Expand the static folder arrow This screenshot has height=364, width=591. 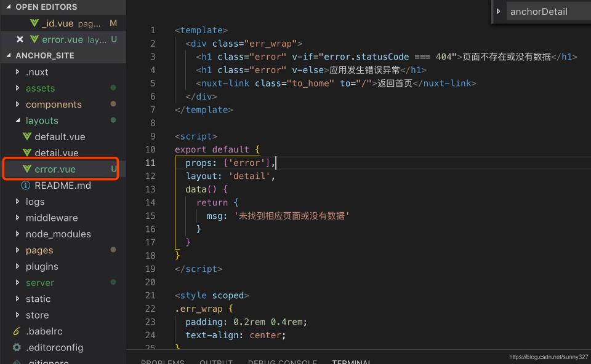click(x=17, y=298)
